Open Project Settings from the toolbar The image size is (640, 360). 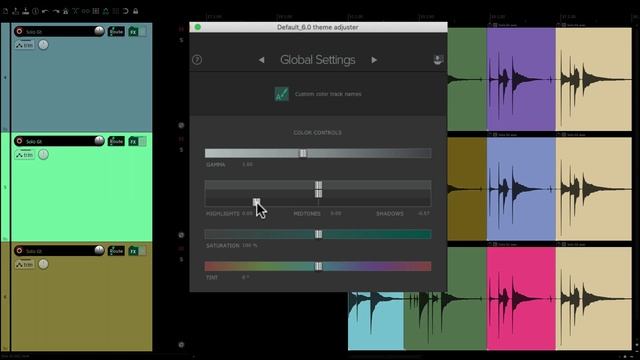click(x=36, y=11)
